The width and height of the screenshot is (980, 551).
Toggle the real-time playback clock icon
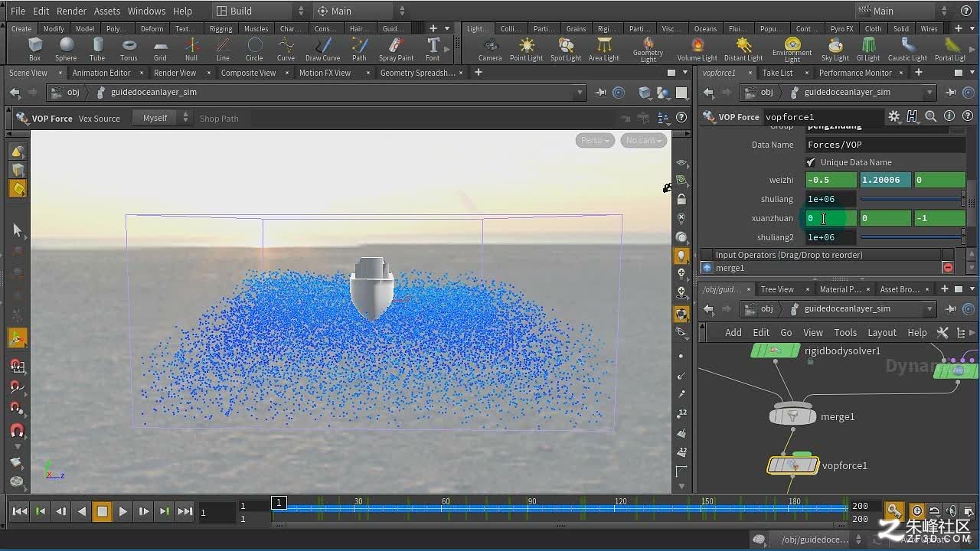coord(916,511)
